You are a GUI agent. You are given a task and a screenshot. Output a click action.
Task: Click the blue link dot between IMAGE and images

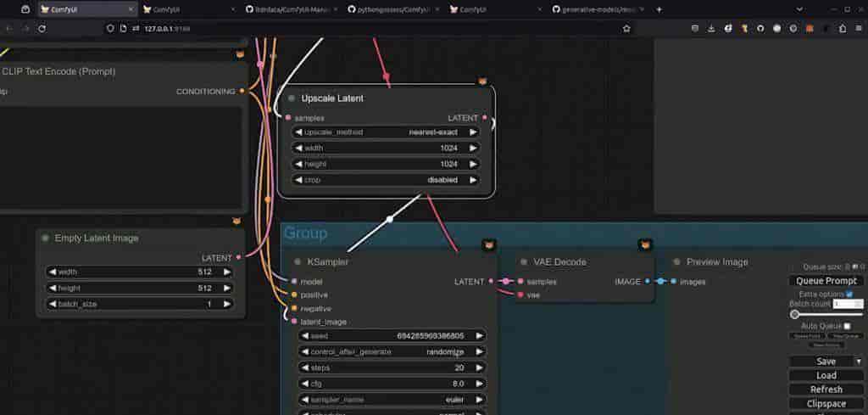point(660,282)
